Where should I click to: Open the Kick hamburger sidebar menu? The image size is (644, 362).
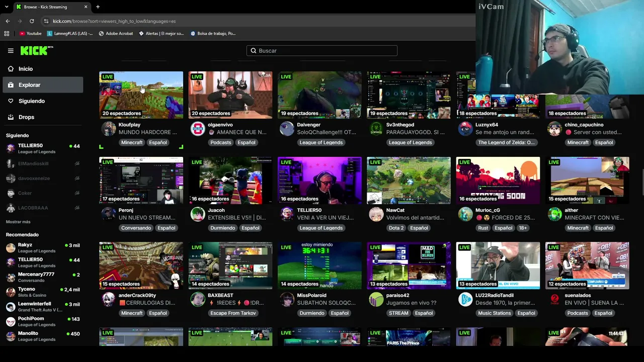tap(11, 51)
